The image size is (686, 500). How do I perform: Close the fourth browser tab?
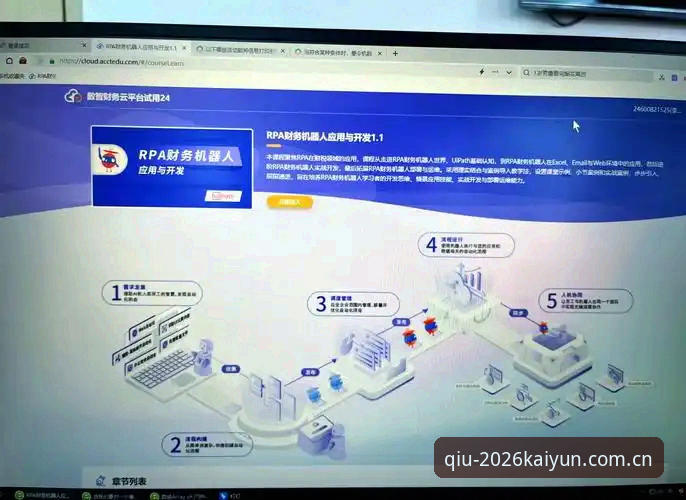[x=380, y=53]
